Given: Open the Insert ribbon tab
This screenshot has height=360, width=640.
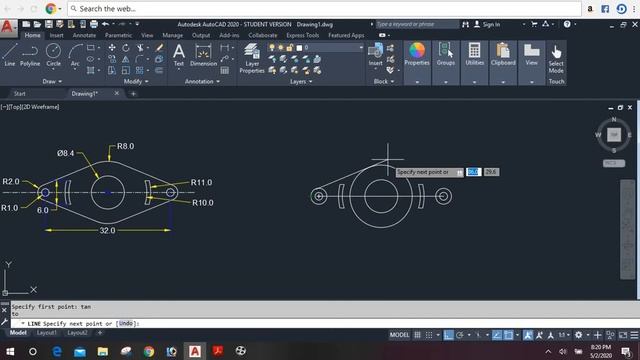Looking at the screenshot, I should (x=56, y=36).
